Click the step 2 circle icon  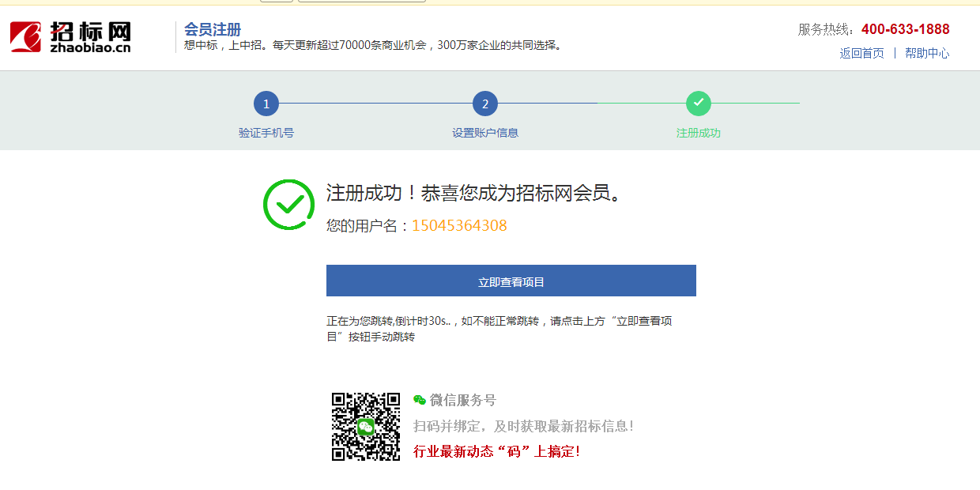pyautogui.click(x=485, y=104)
